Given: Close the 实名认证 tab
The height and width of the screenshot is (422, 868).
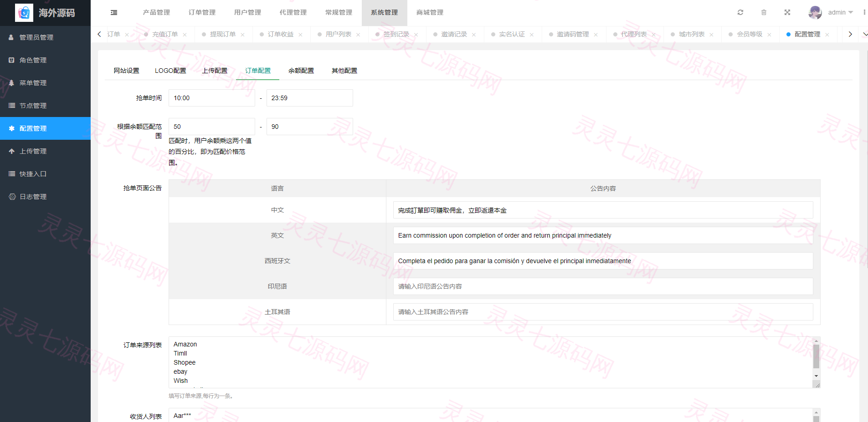Looking at the screenshot, I should [x=532, y=35].
